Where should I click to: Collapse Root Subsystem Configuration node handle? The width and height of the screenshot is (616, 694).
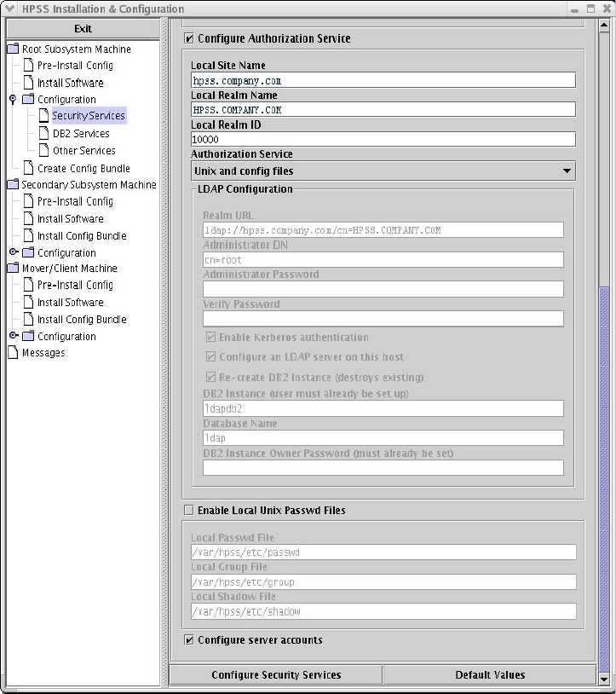13,99
